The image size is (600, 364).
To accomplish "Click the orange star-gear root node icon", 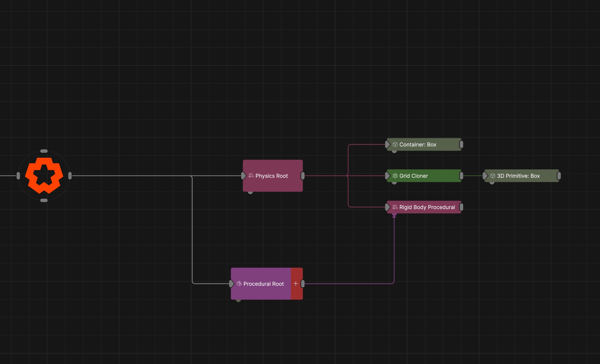I will pos(44,176).
